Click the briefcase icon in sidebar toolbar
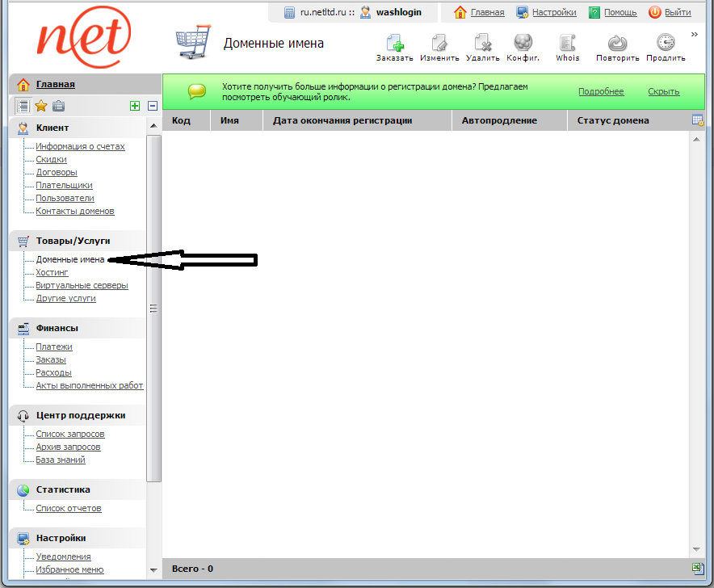Viewport: 714px width, 588px height. point(57,106)
